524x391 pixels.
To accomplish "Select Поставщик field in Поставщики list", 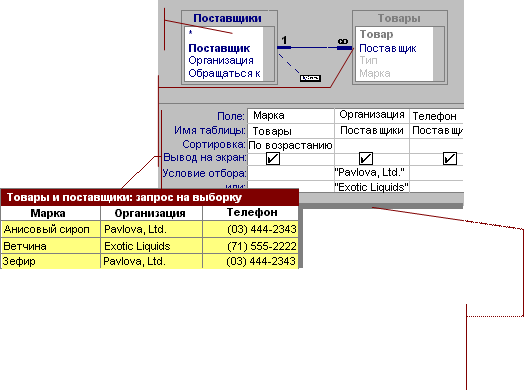I will tap(219, 48).
